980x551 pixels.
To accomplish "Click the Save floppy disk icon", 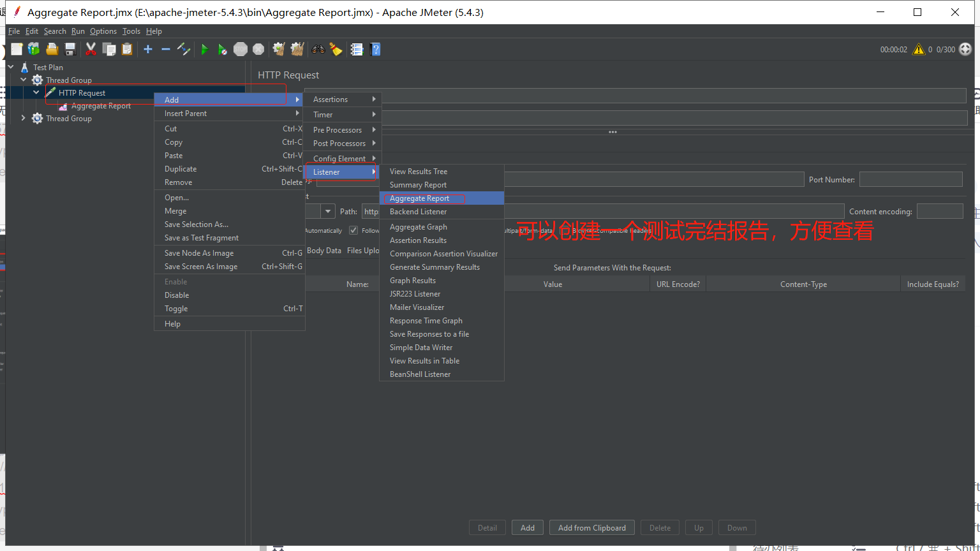I will coord(70,49).
